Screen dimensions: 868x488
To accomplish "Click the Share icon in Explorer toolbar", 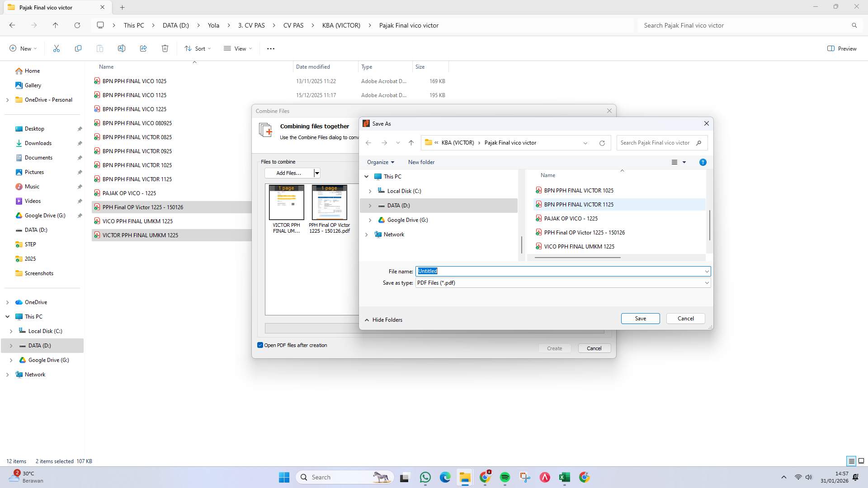I will 143,48.
